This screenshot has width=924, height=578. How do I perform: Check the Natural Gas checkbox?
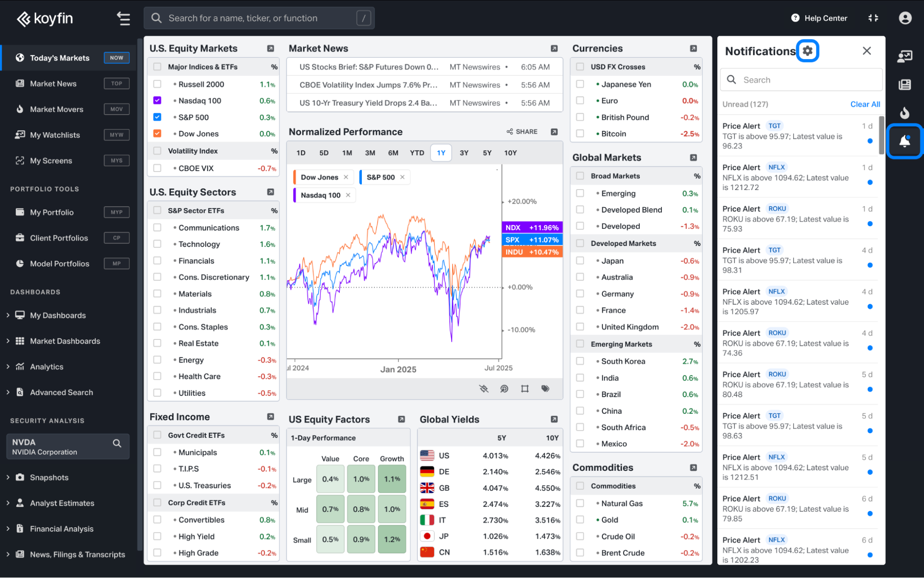pyautogui.click(x=580, y=504)
